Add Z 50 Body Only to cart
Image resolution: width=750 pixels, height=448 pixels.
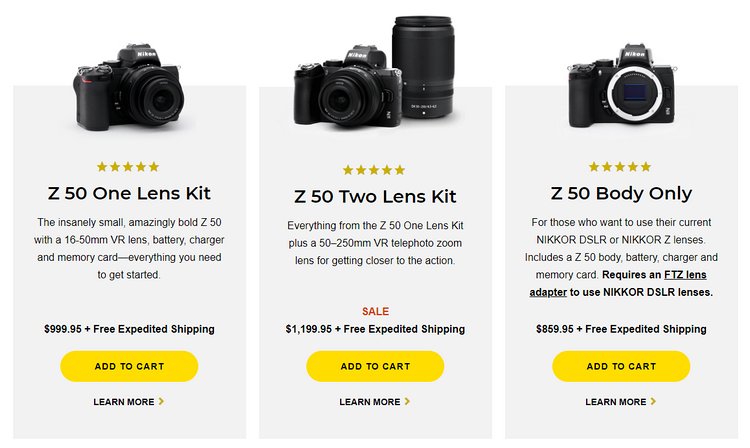pyautogui.click(x=621, y=366)
